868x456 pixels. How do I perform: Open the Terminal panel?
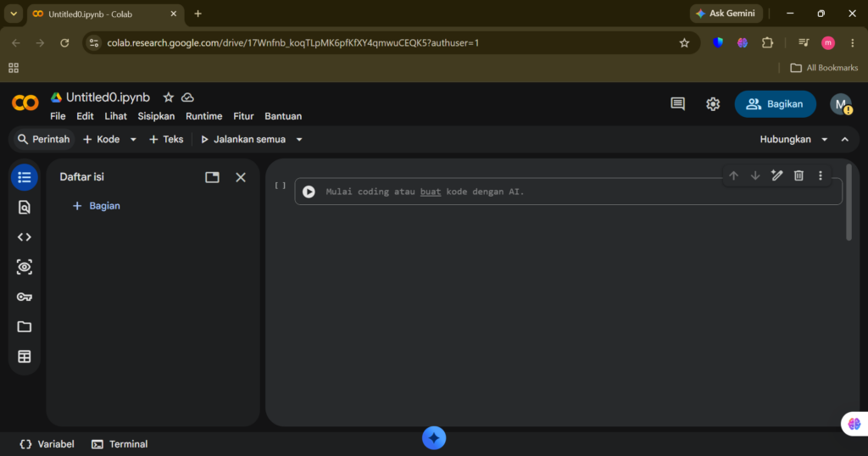120,444
